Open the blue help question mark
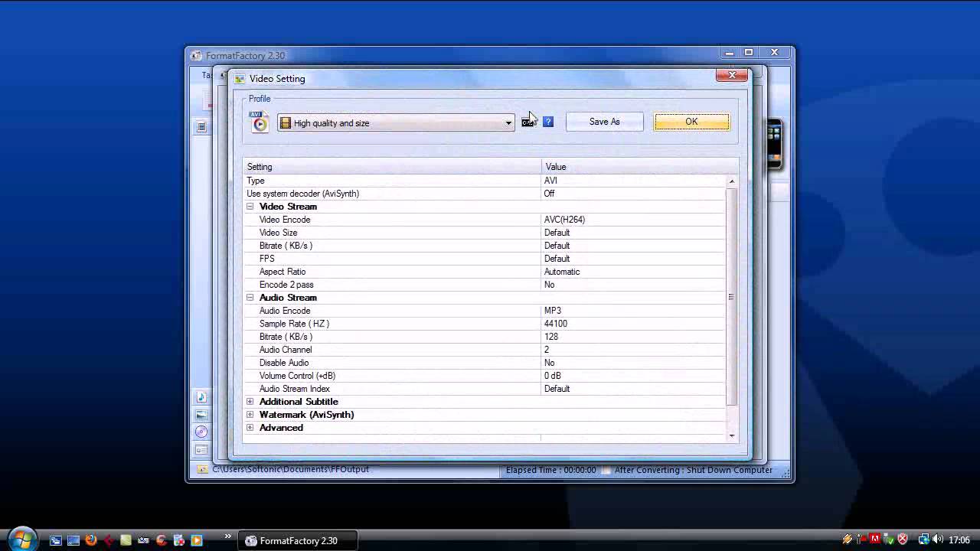Screen dimensions: 980x551 coord(548,122)
